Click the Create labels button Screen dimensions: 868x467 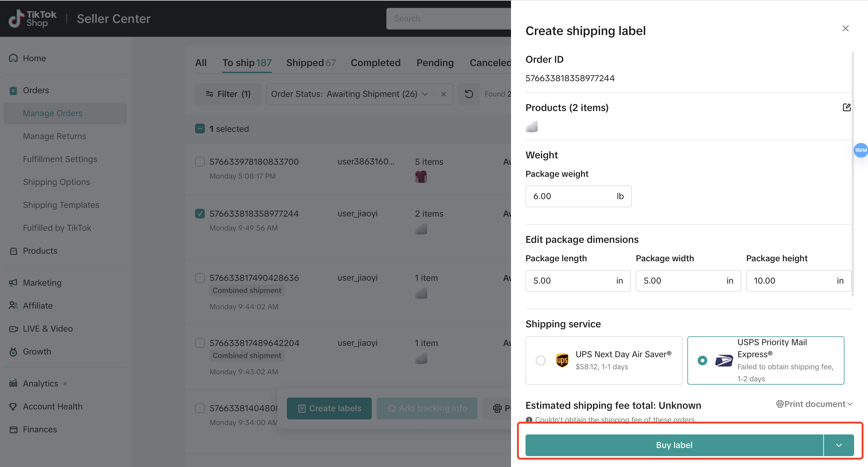click(329, 408)
